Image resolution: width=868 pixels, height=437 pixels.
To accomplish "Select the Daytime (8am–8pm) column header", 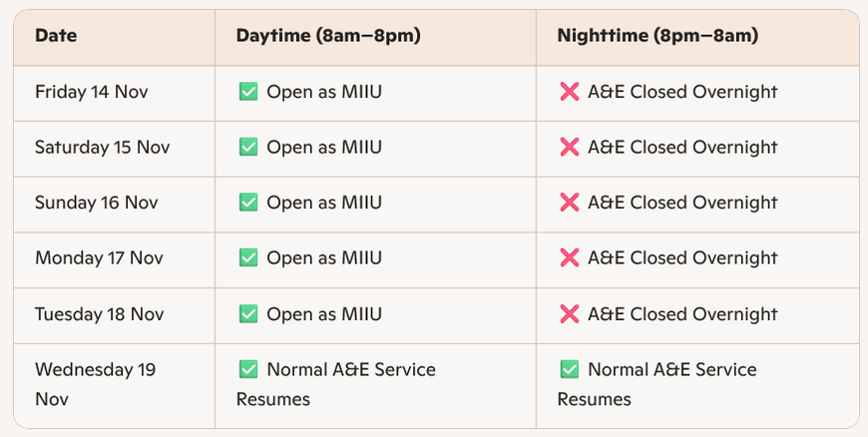I will pos(328,36).
